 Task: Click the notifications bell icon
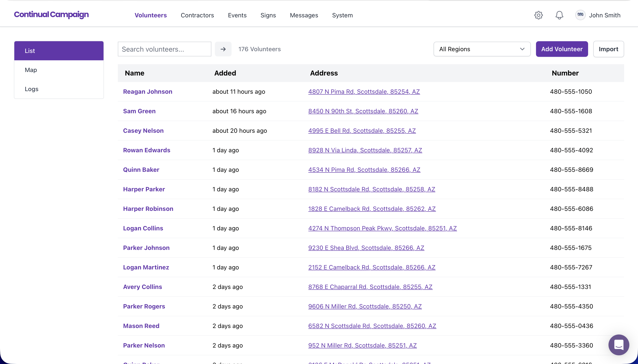click(x=559, y=15)
